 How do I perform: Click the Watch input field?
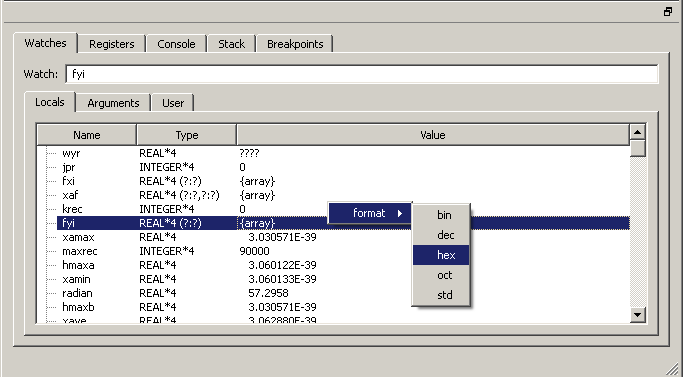362,74
